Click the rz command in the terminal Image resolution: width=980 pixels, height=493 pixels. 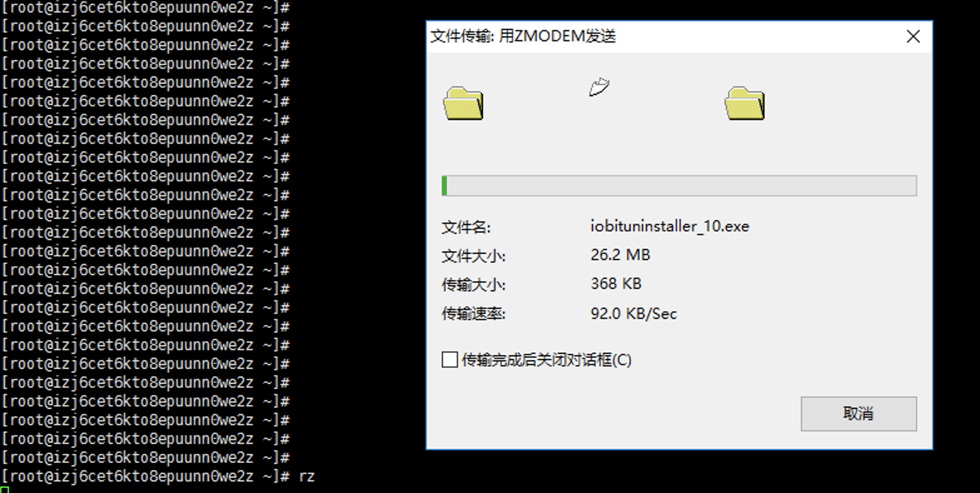[307, 476]
